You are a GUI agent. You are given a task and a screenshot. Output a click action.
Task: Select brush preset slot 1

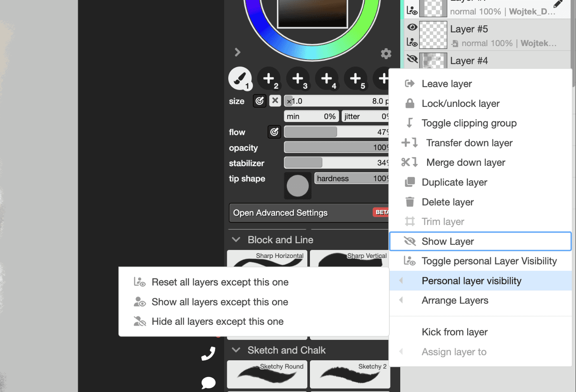[x=240, y=79]
